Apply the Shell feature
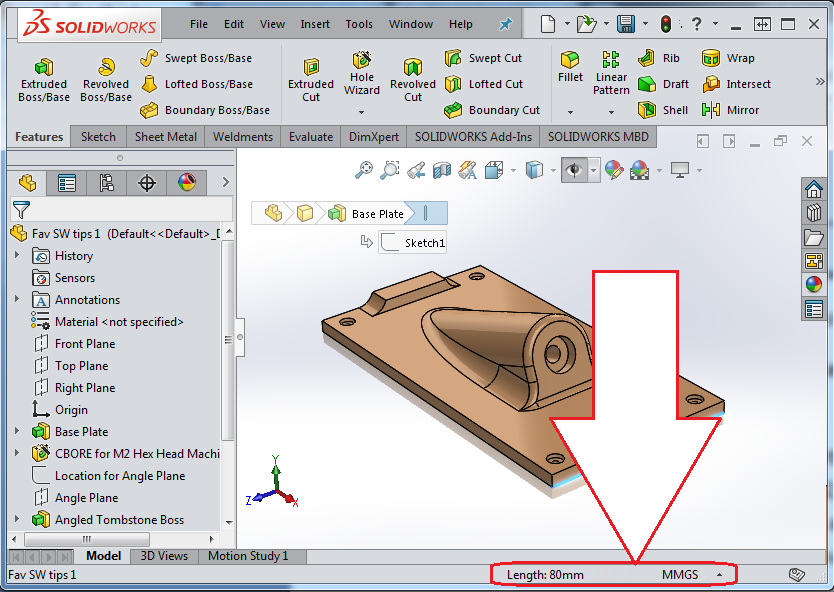The image size is (834, 592). 663,110
